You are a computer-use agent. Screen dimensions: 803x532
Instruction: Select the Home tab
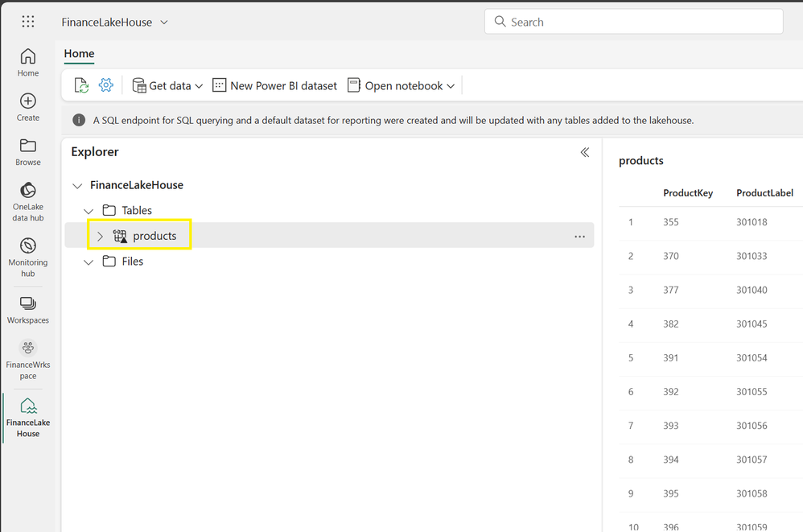click(x=79, y=54)
